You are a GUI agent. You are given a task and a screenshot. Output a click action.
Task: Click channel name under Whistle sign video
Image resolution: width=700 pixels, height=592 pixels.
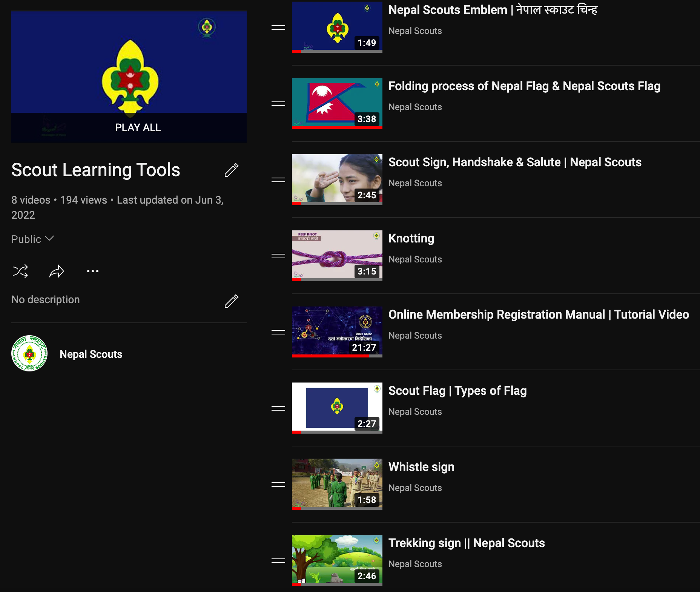(415, 488)
